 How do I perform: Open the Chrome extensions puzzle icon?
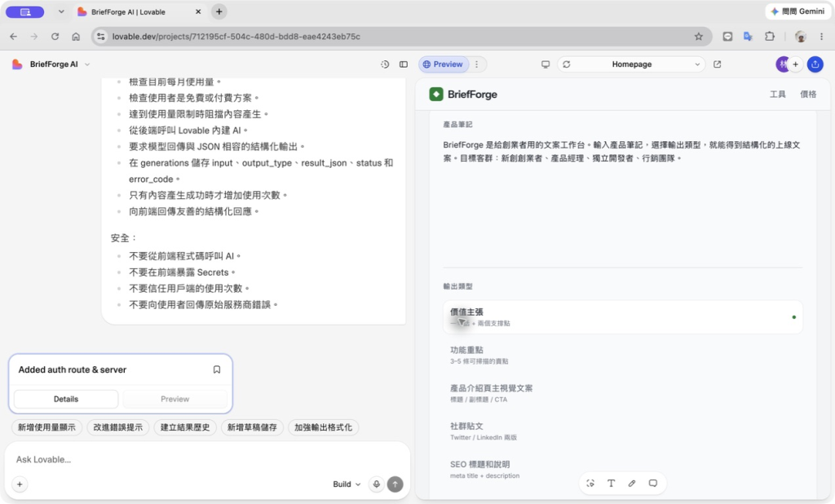pyautogui.click(x=770, y=36)
